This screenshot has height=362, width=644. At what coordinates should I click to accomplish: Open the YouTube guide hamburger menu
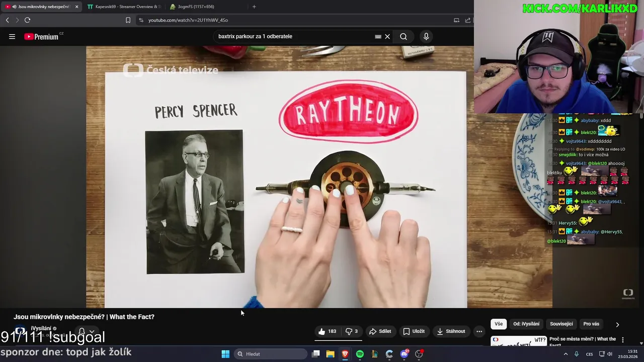coord(12,36)
